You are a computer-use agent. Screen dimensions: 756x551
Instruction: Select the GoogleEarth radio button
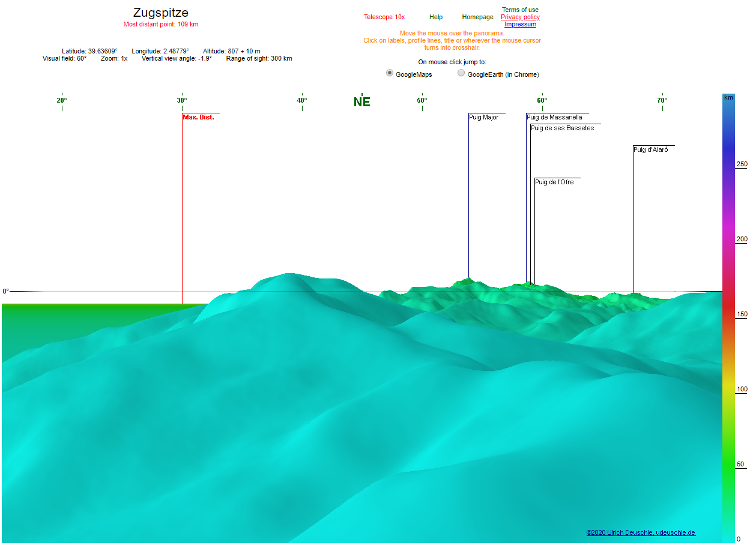[x=461, y=73]
